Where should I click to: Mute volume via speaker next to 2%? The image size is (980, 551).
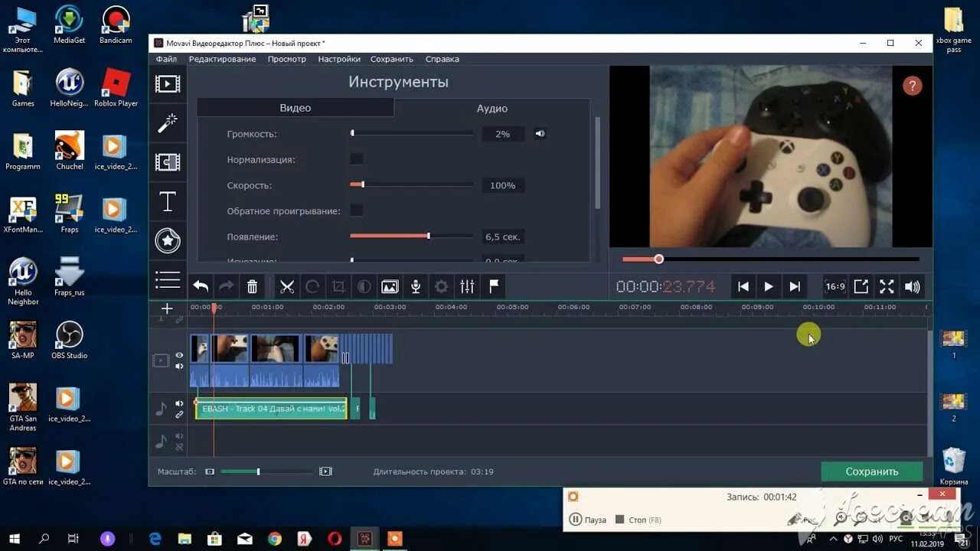coord(541,134)
